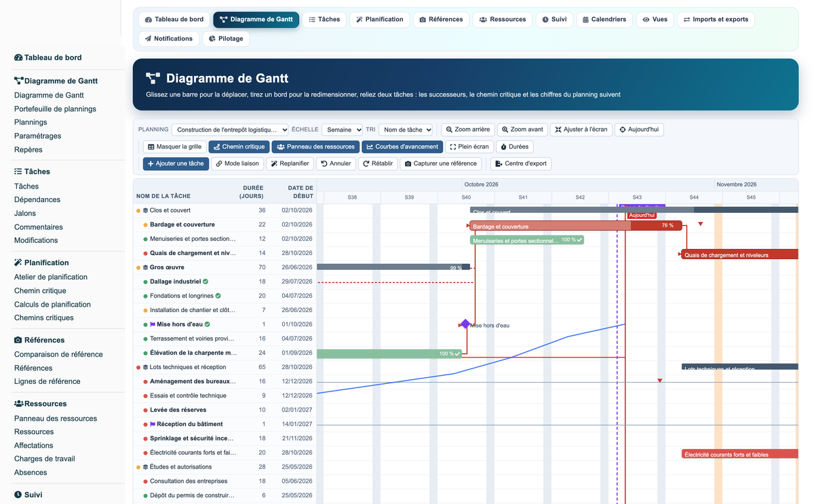The height and width of the screenshot is (504, 814).
Task: Click the Réception du bâtiment flag icon
Action: [153, 424]
